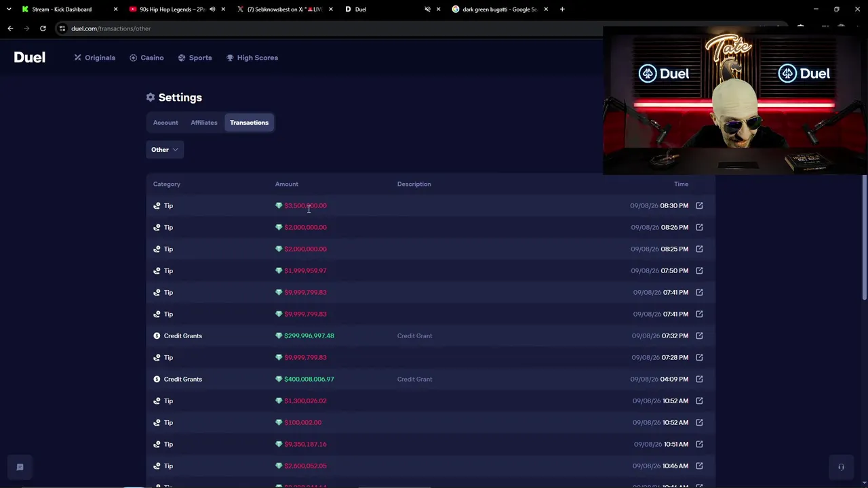Open details for the 07:50 PM tip
868x488 pixels.
699,270
